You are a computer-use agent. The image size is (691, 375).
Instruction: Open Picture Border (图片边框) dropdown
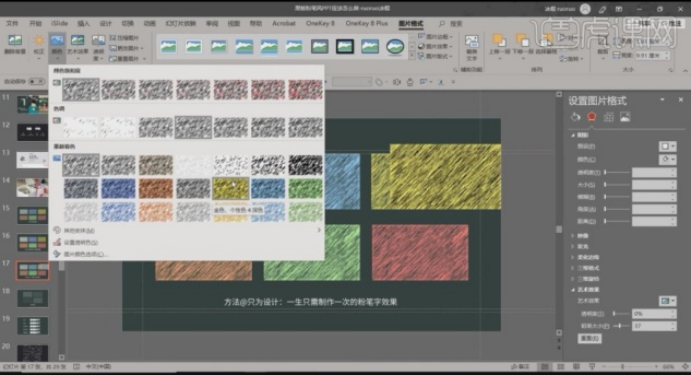tap(434, 37)
